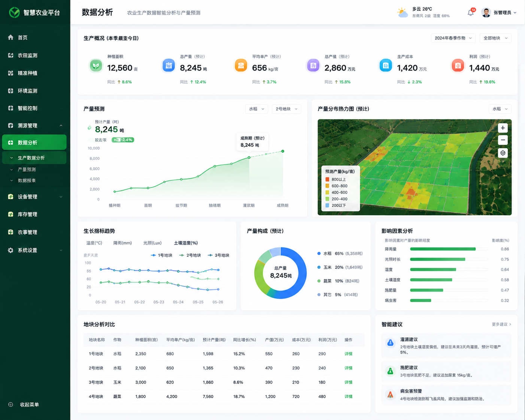Click the 成熟期 endpoint on yield chart

[x=283, y=151]
